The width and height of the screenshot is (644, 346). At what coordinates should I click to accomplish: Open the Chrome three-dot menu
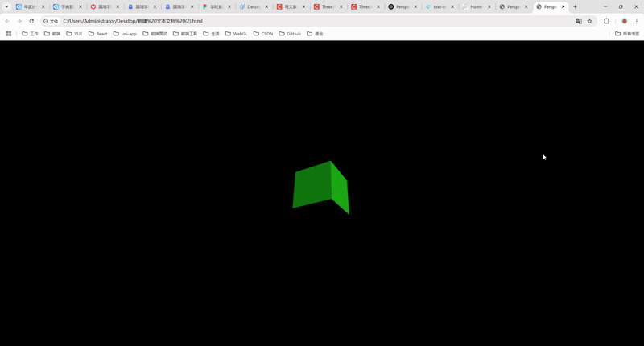coord(637,21)
